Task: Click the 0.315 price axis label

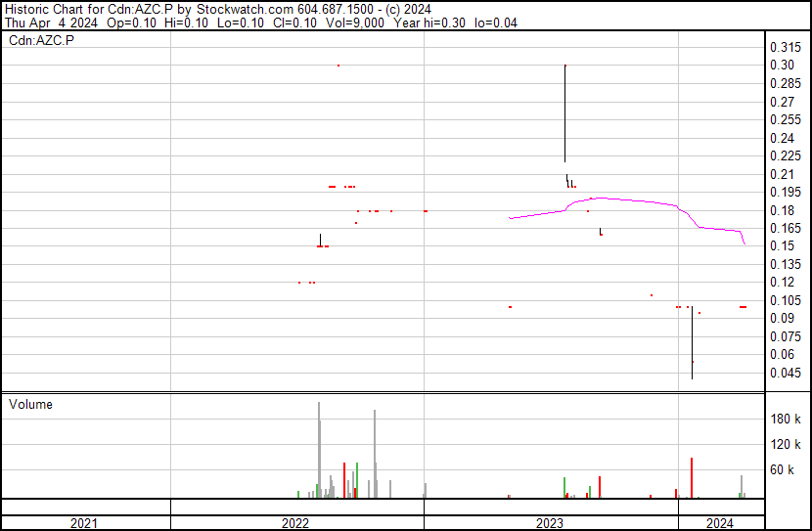Action: tap(785, 47)
